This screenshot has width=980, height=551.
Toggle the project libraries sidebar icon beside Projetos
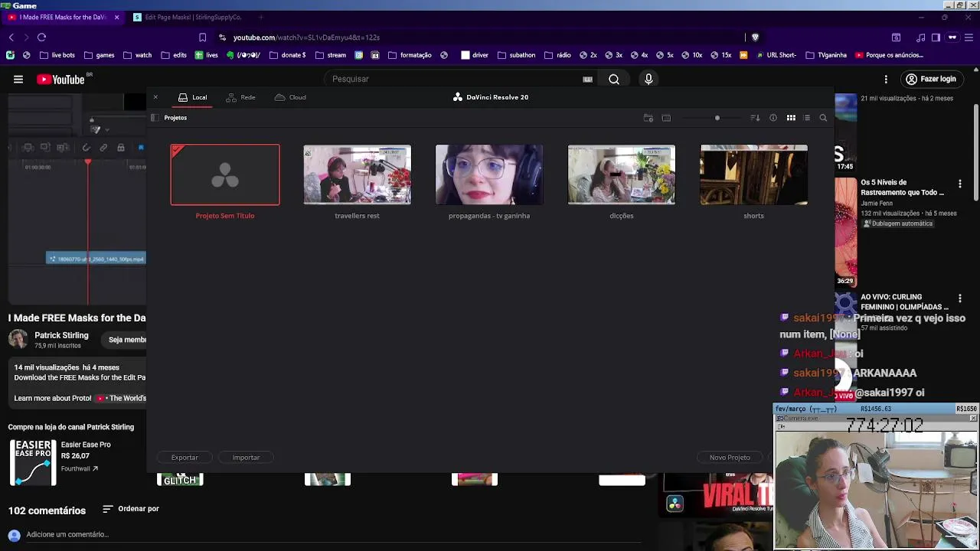click(155, 118)
